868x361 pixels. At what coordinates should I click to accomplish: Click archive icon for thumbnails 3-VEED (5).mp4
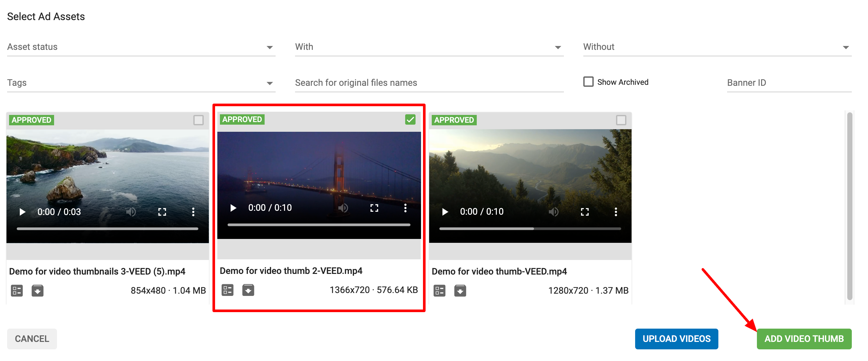(37, 290)
